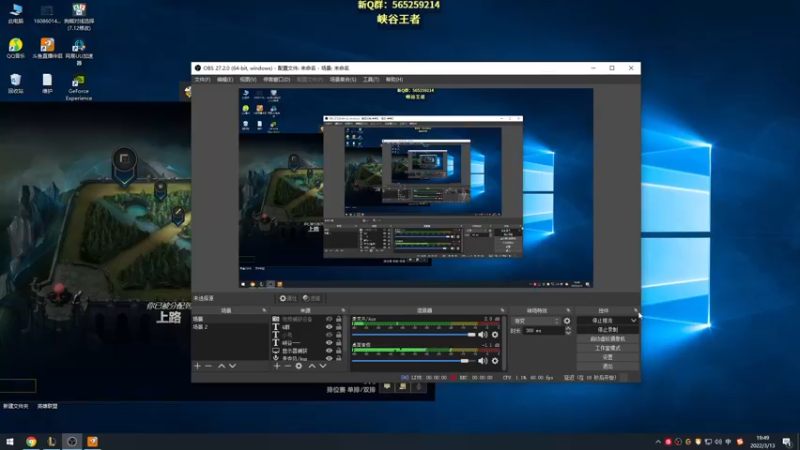Toggle visibility of video capture device source
This screenshot has width=800, height=450.
[329, 319]
